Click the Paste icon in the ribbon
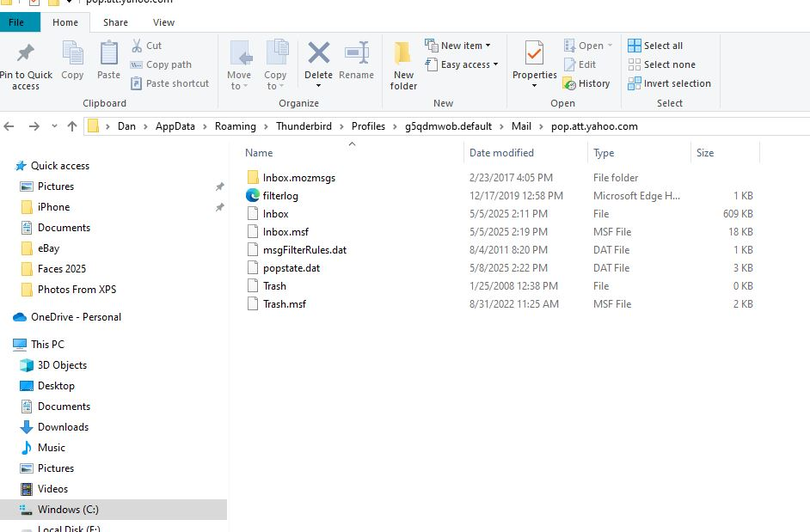This screenshot has height=532, width=810. (108, 56)
